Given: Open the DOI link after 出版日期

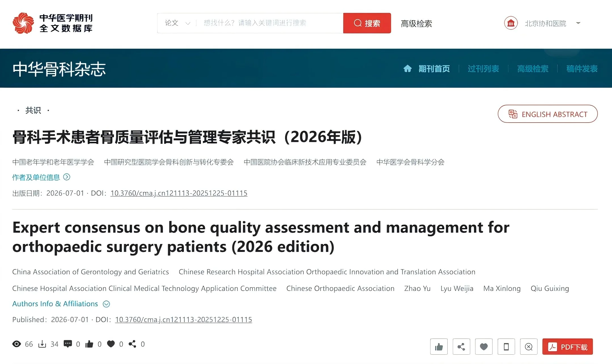Looking at the screenshot, I should coord(179,193).
